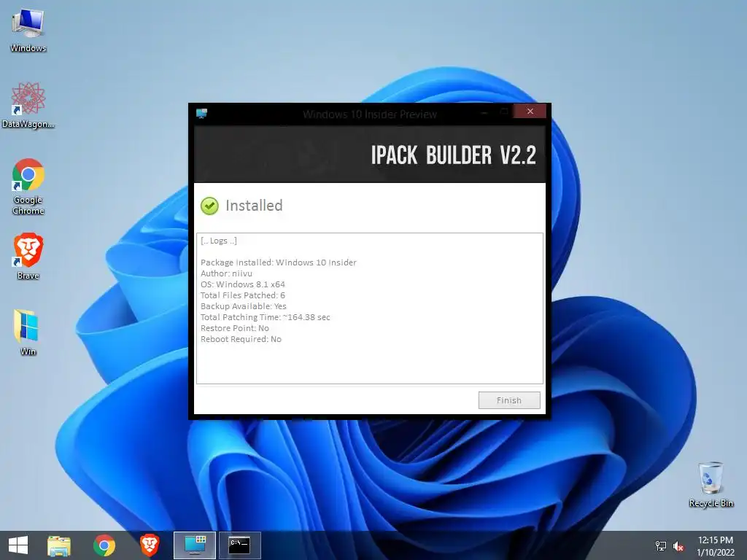Click the 'Package Installed: Windows 10 Insider' line
Screen dimensions: 747x560
[278, 262]
